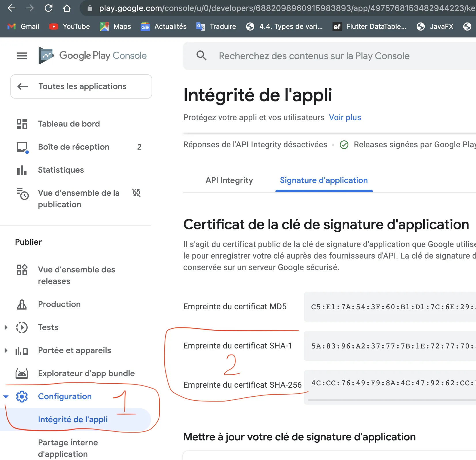Image resolution: width=476 pixels, height=460 pixels.
Task: Click the Google Play Console logo
Action: [x=92, y=55]
